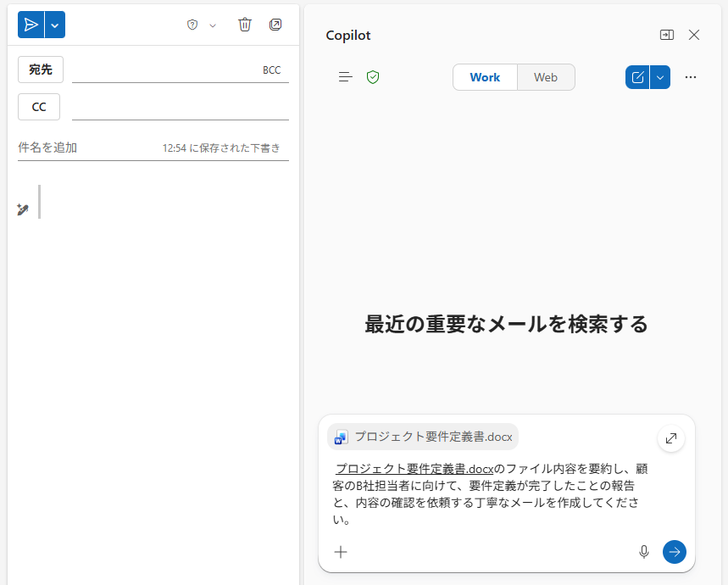Click the Copilot draft pen icon in body
The image size is (728, 585).
coord(23,209)
